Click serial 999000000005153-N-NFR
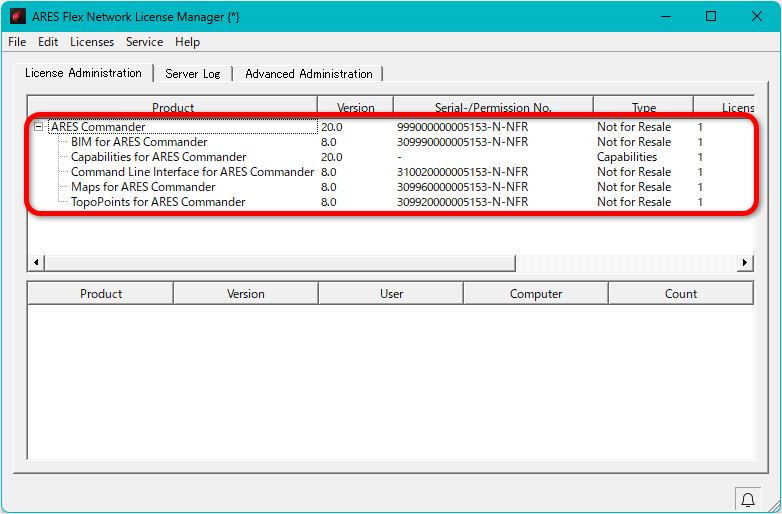The height and width of the screenshot is (514, 782). (462, 127)
